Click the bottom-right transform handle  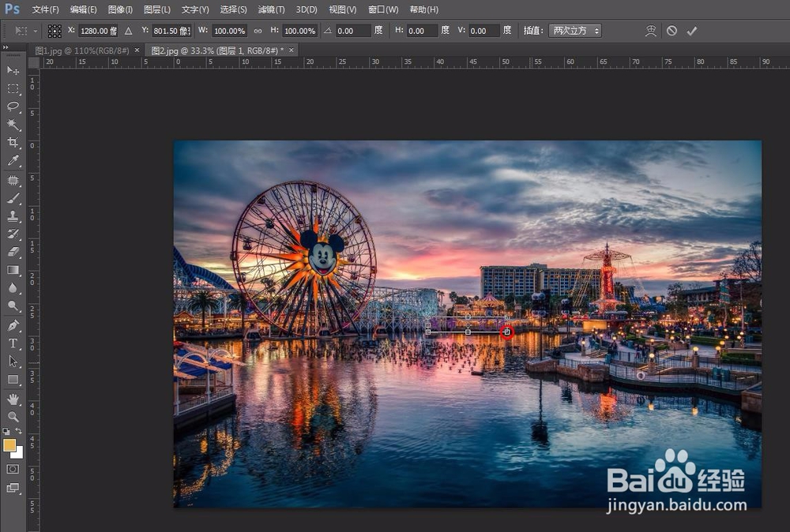507,332
